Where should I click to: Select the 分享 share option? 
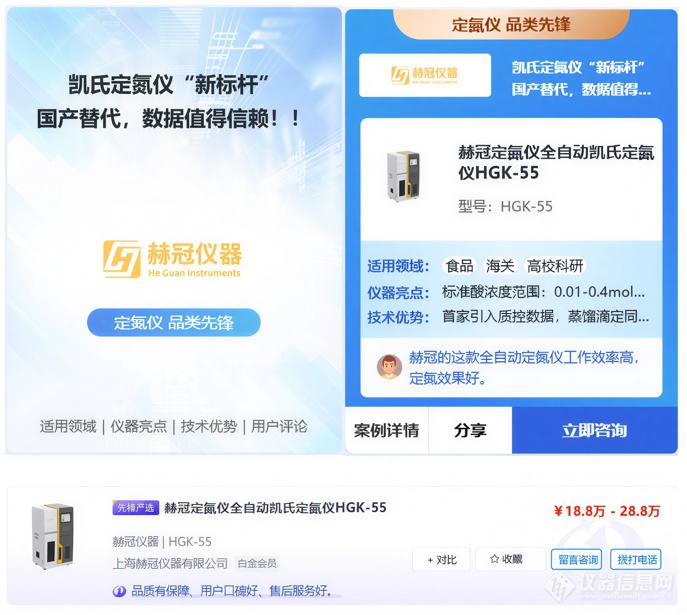470,430
